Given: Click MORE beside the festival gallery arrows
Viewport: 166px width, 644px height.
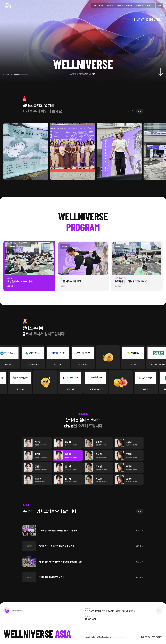Looking at the screenshot, I should pyautogui.click(x=140, y=111).
